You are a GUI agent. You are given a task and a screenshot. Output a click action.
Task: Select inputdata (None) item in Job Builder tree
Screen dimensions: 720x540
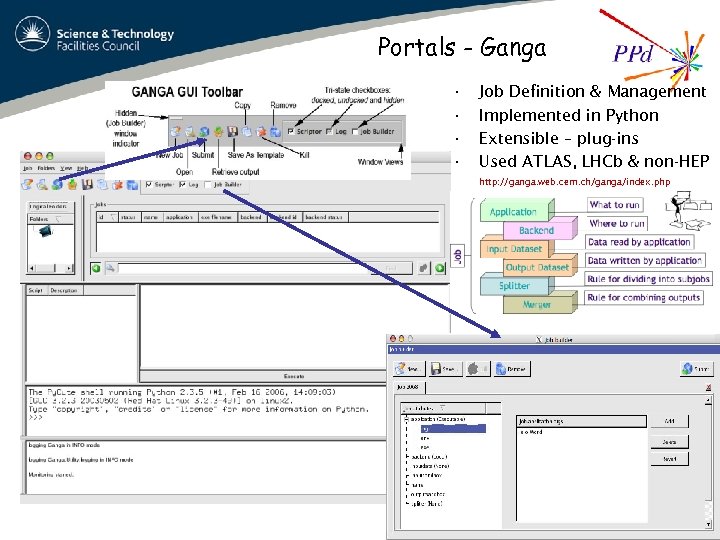pyautogui.click(x=431, y=466)
